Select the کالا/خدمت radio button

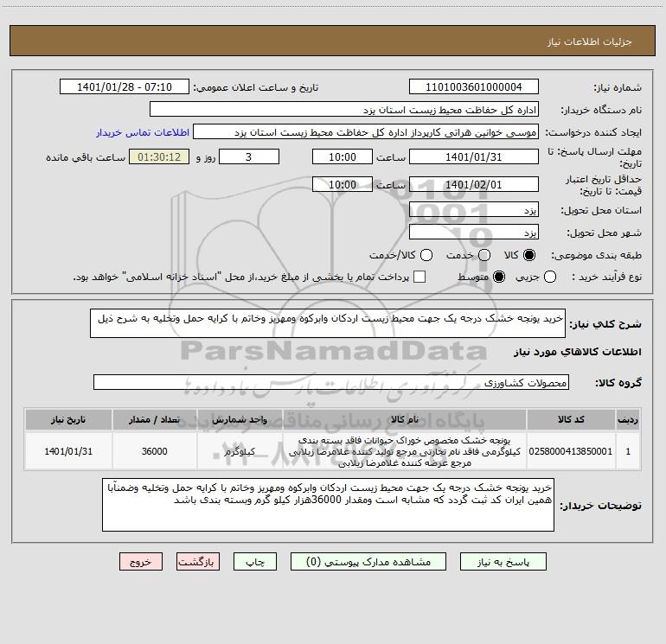click(x=426, y=255)
